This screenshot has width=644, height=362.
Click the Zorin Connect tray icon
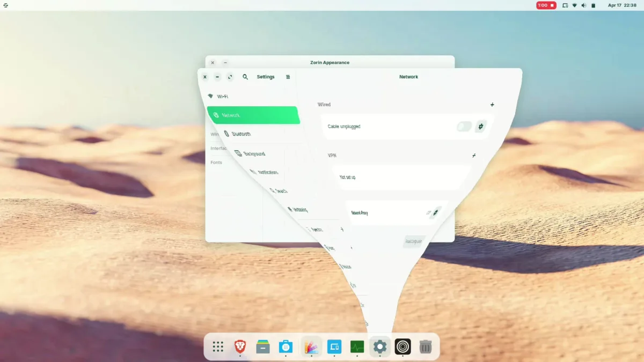(565, 5)
